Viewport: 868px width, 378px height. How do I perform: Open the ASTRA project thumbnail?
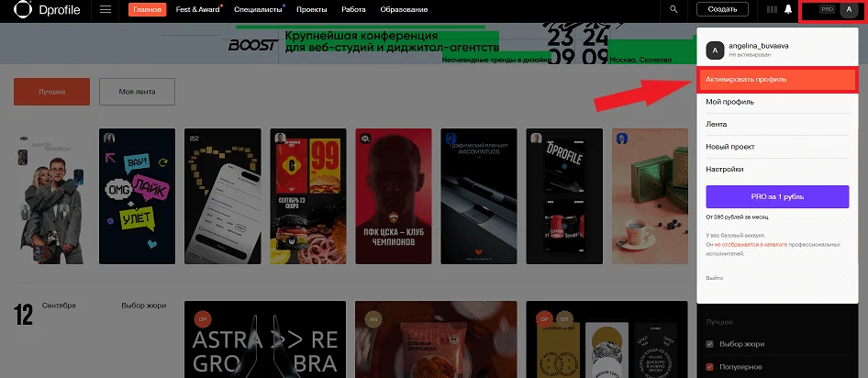pyautogui.click(x=265, y=339)
